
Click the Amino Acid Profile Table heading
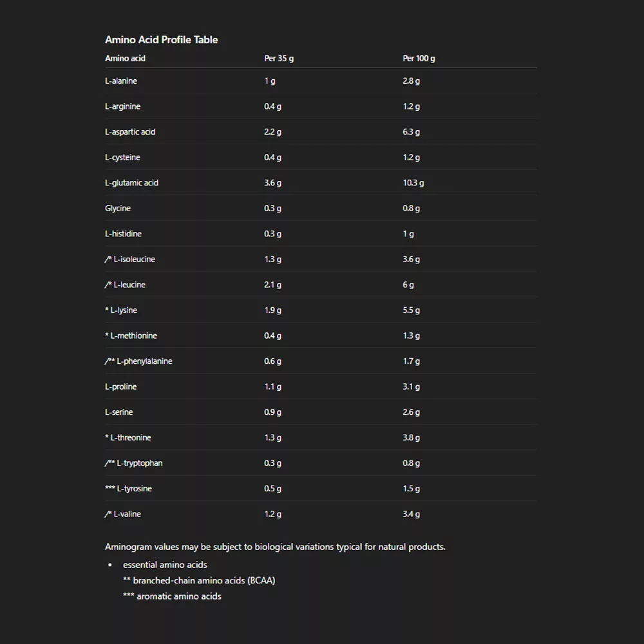(x=161, y=40)
